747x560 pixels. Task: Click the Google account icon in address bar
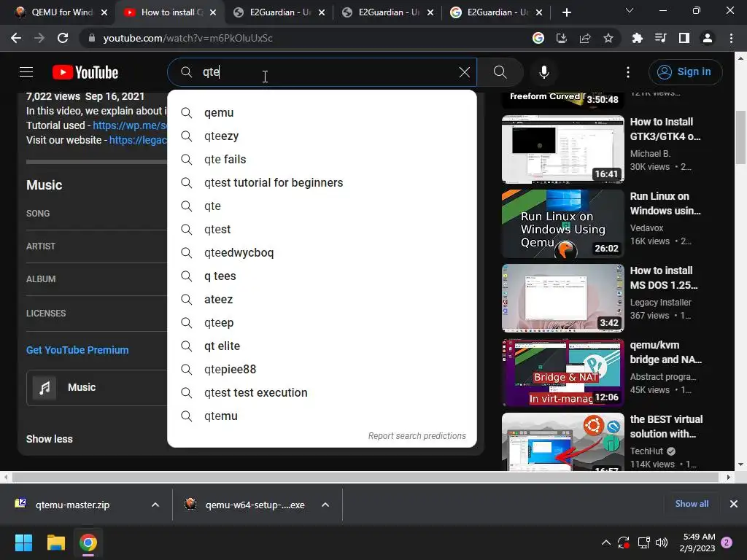538,38
